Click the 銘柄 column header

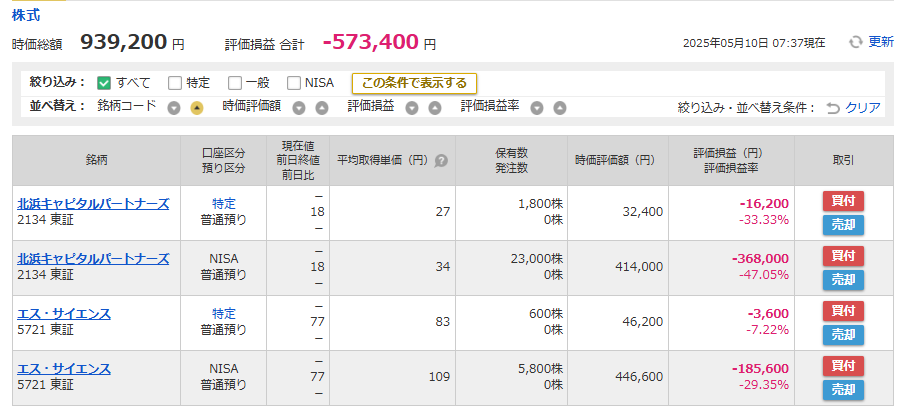click(96, 161)
